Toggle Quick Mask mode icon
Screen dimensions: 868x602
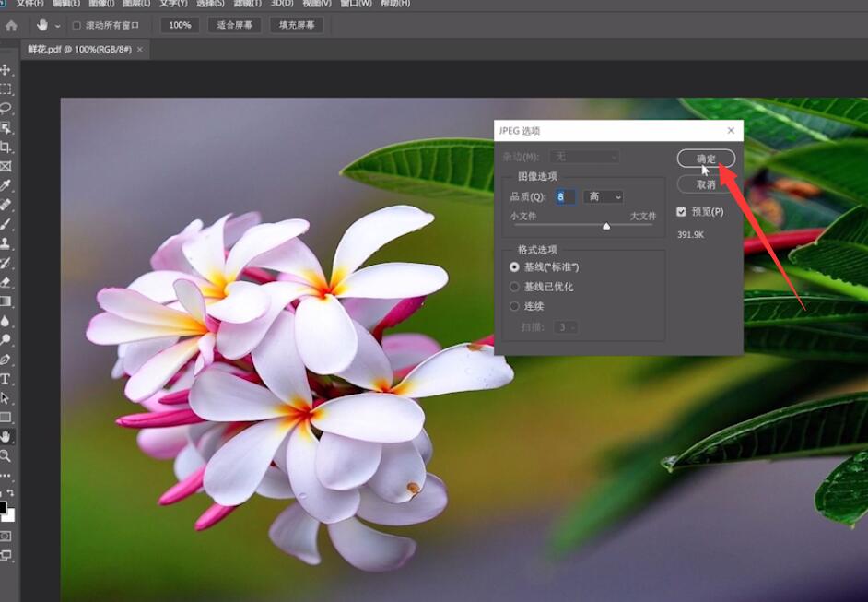click(x=6, y=537)
